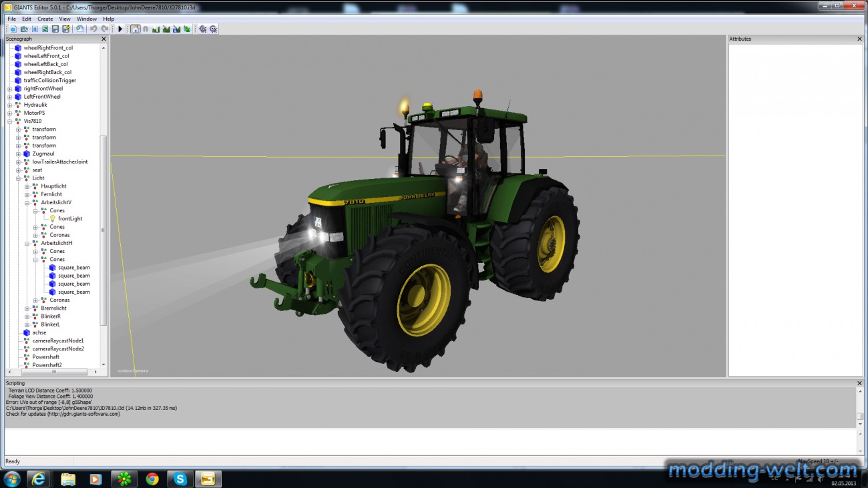Collapse the Licht node
The height and width of the screenshot is (488, 868).
tap(19, 178)
